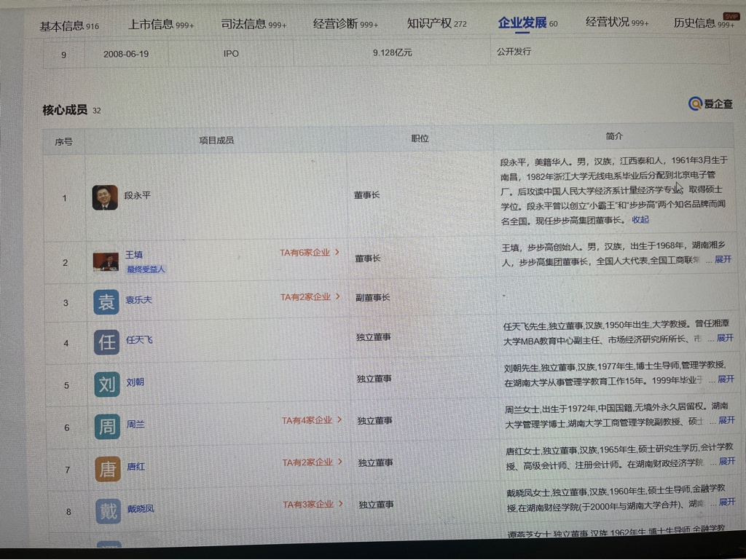Click the 项目成员 column header
The image size is (746, 560).
(x=216, y=141)
